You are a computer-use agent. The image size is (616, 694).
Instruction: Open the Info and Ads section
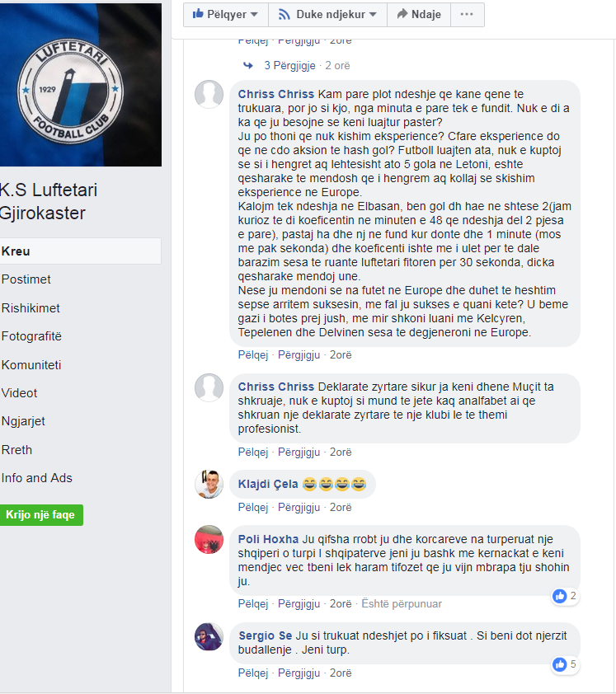point(37,478)
